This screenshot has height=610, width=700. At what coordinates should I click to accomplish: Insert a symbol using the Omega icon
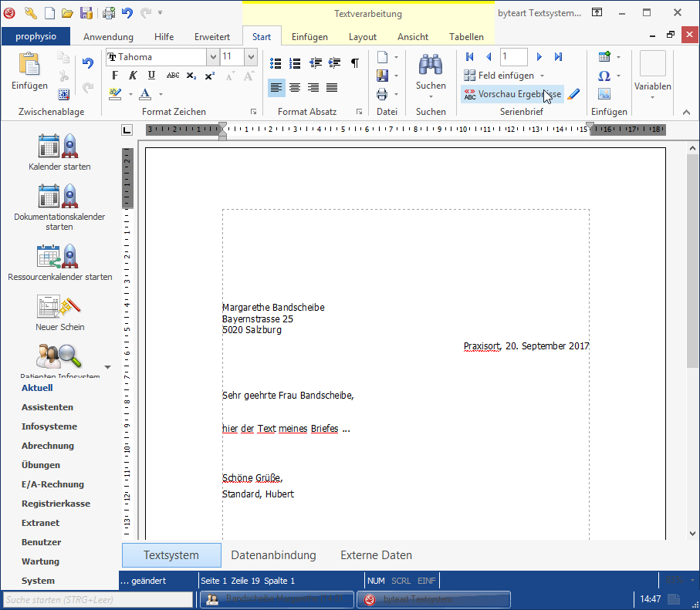[604, 76]
